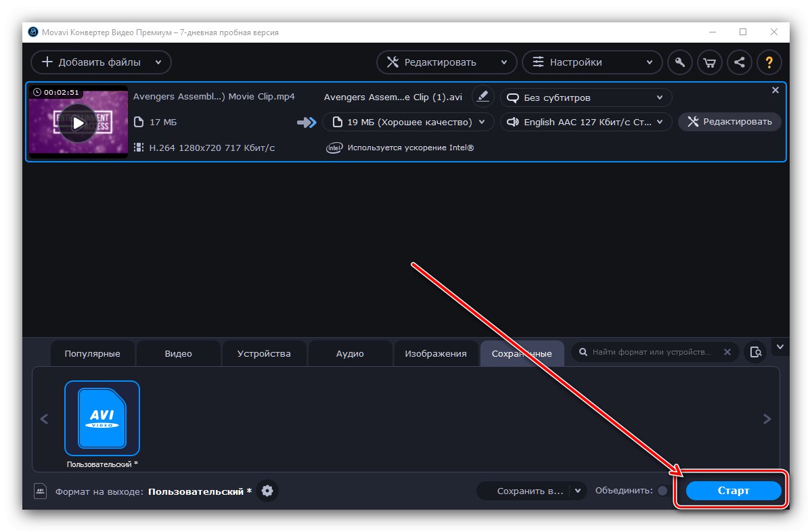
Task: Select the AVI custom preset
Action: tap(102, 418)
